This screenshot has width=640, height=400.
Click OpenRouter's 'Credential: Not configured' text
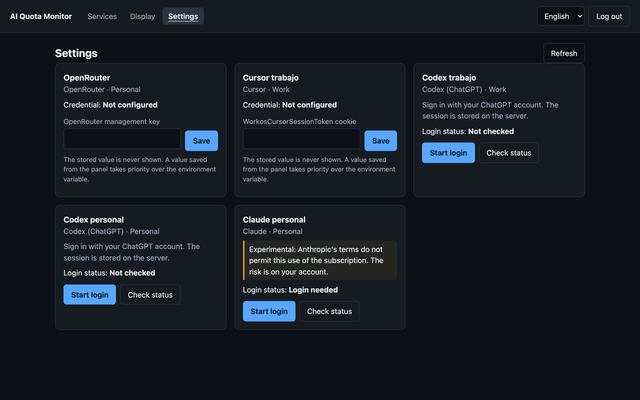111,105
